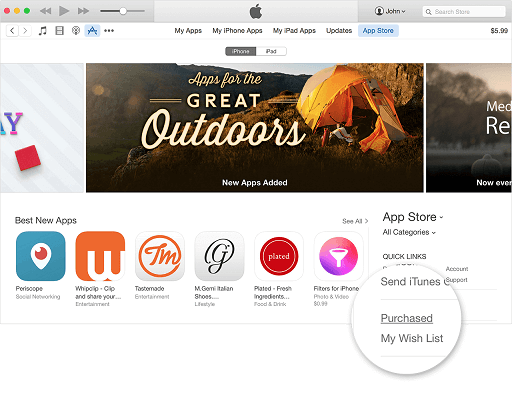Click the M.Gemi Italian Shoes title

click(214, 292)
